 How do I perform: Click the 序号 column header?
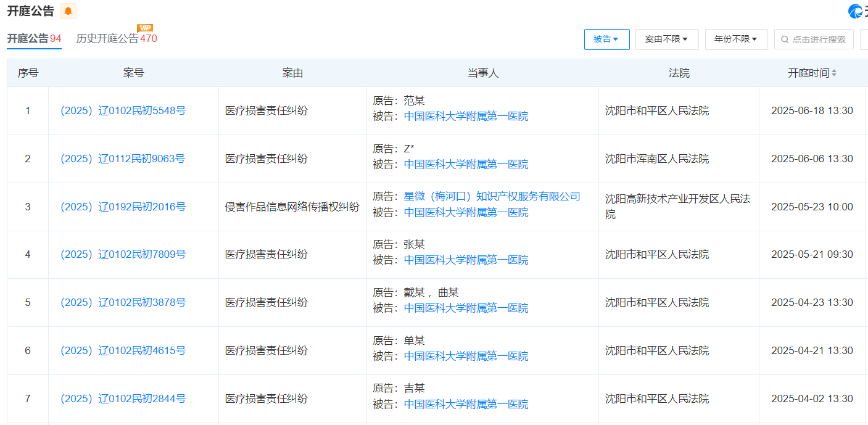click(28, 73)
